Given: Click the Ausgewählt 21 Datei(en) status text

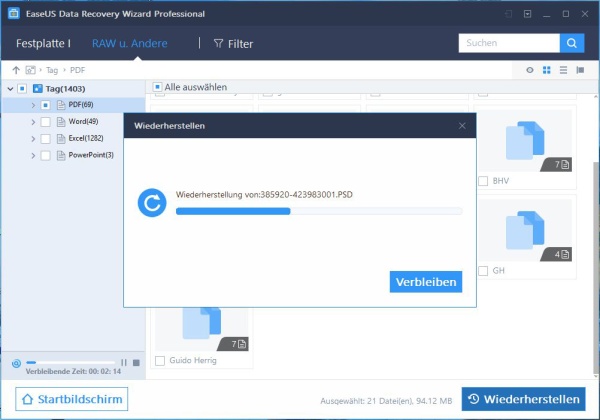Looking at the screenshot, I should click(386, 401).
